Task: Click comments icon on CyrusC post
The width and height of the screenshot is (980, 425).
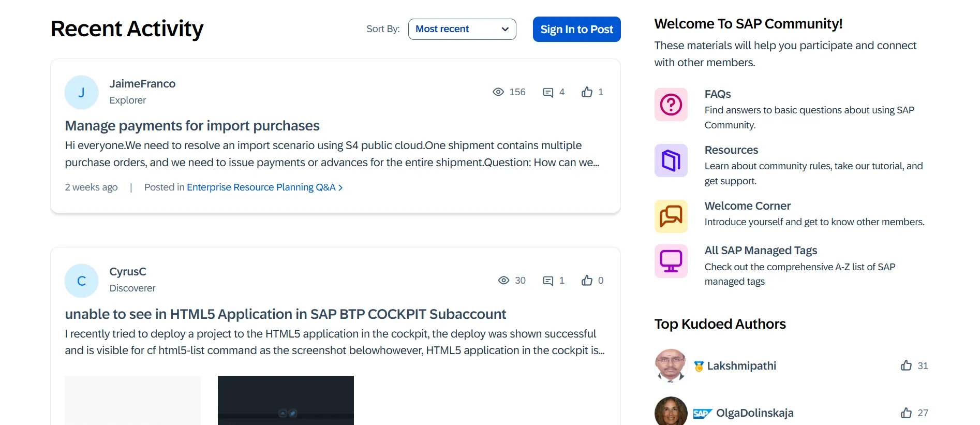Action: click(548, 281)
